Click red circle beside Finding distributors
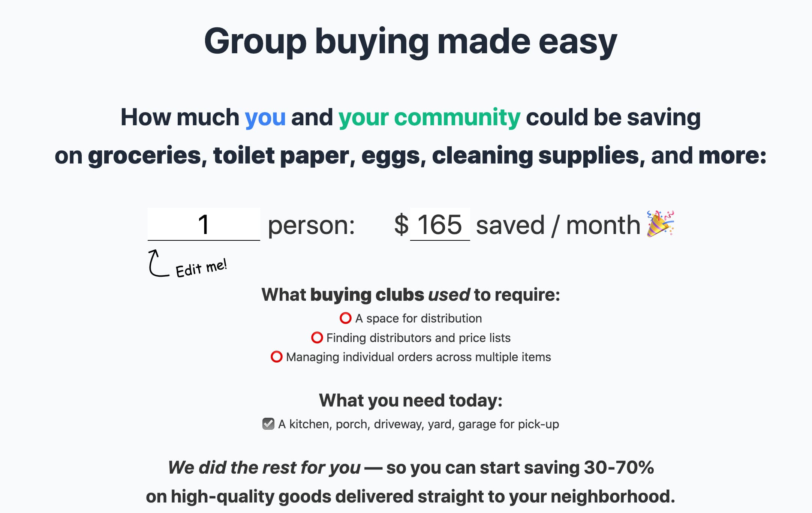This screenshot has height=513, width=812. (x=317, y=337)
